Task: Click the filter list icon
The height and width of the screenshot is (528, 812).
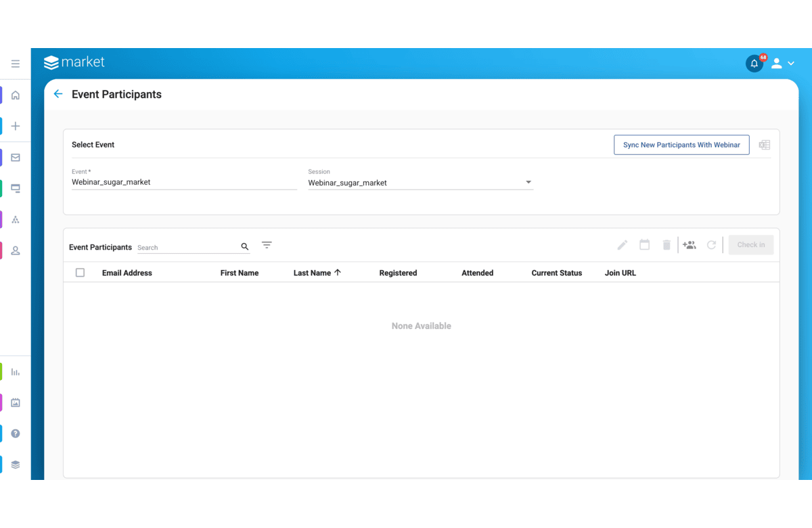Action: pyautogui.click(x=267, y=245)
